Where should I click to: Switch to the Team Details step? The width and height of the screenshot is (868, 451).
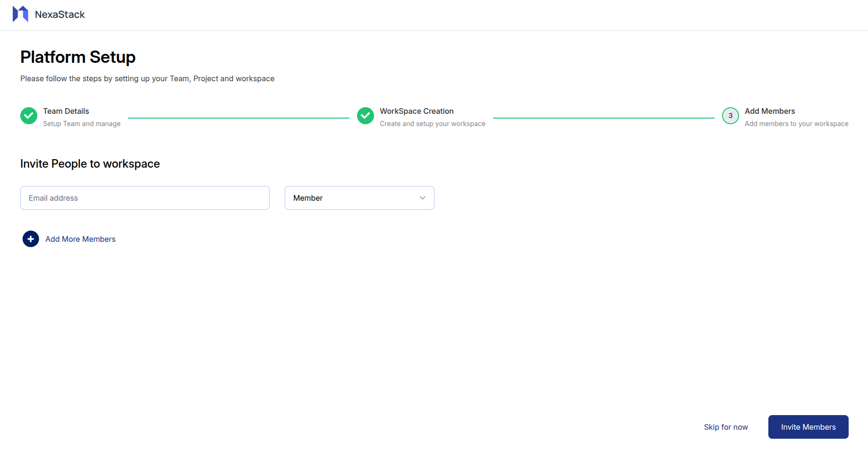(x=66, y=111)
